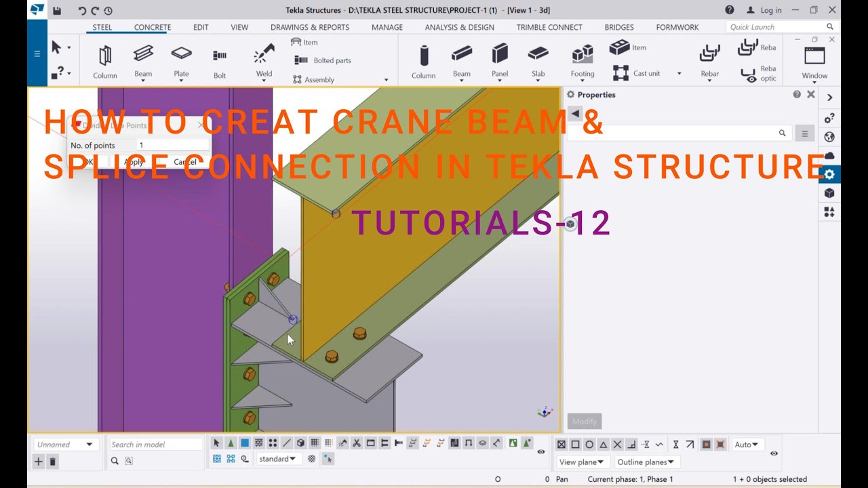Click the Quick Launch search field
The height and width of the screenshot is (488, 868).
pyautogui.click(x=781, y=27)
